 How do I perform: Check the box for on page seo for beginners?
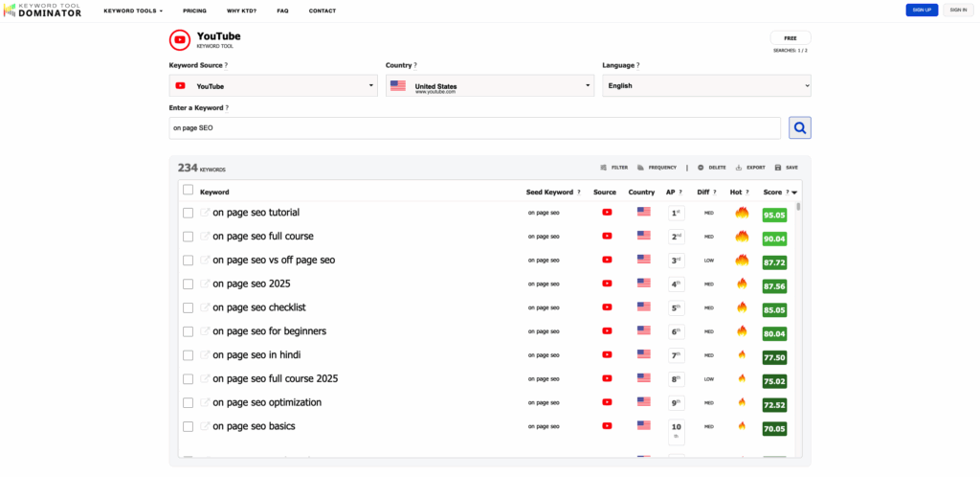pos(188,332)
